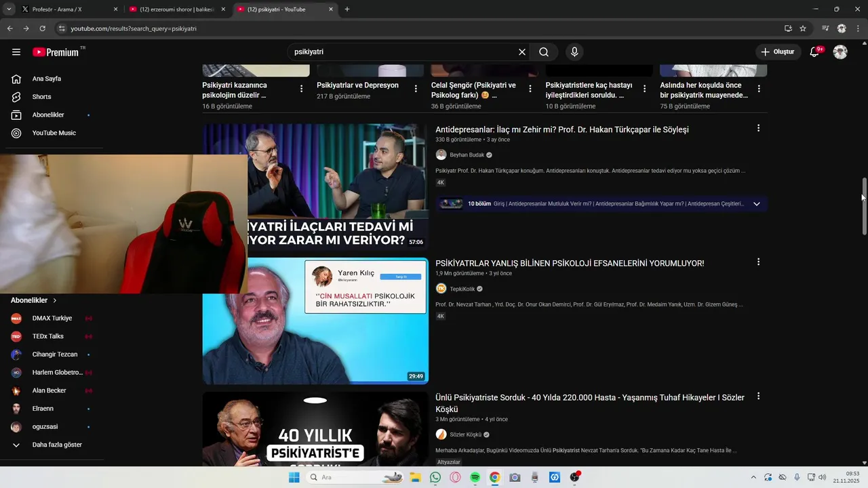Open WhatsApp from the taskbar
The width and height of the screenshot is (868, 488).
[435, 477]
